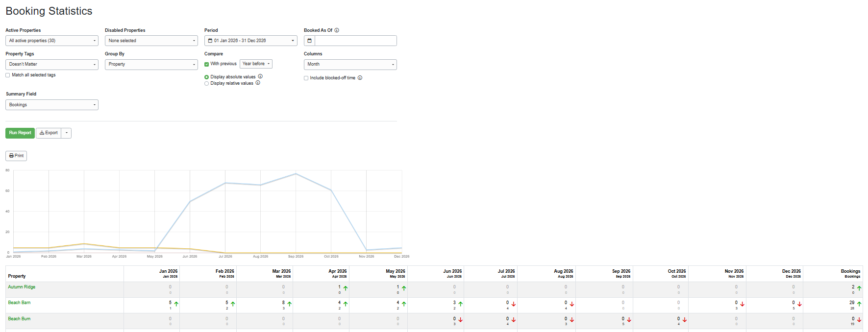Viewport: 868px width, 332px height.
Task: Open the Beach Barn property link
Action: coord(19,303)
